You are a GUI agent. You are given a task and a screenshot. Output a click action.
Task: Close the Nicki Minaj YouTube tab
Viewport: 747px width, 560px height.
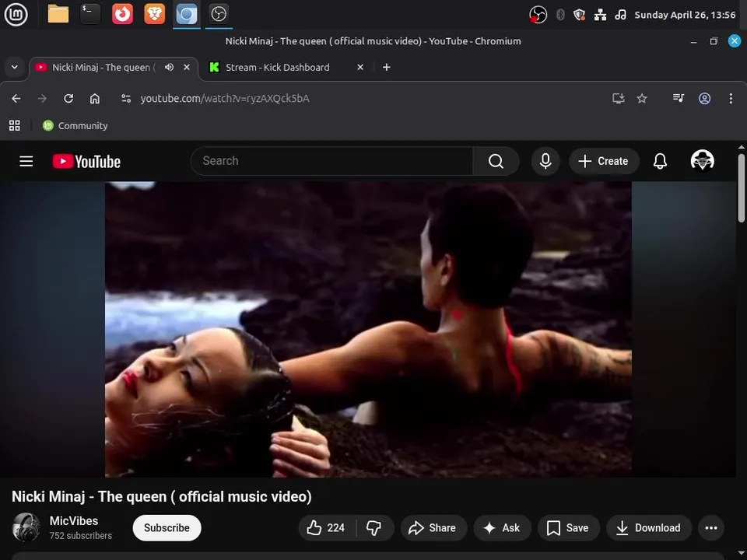point(187,67)
